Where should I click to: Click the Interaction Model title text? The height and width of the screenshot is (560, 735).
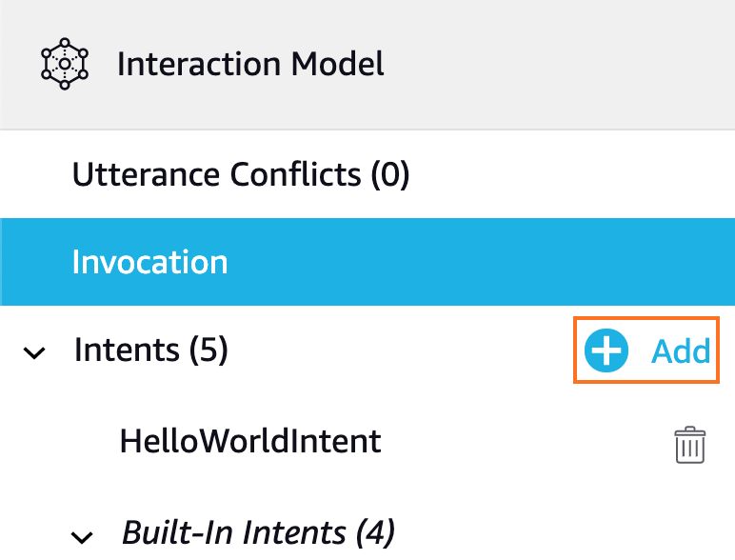tap(250, 64)
